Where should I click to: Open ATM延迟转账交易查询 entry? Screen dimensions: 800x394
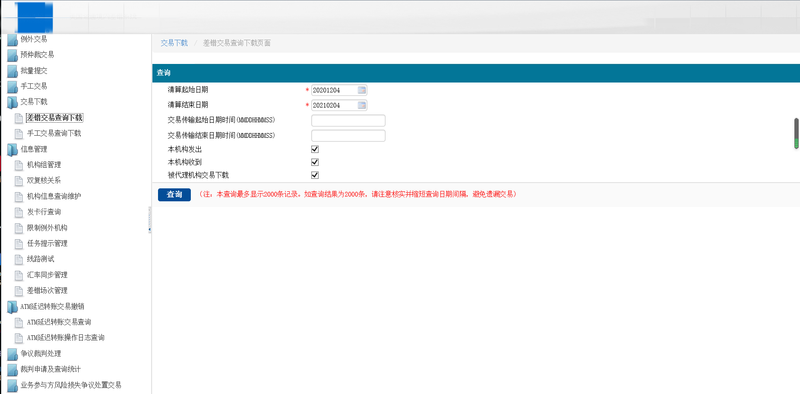[x=59, y=323]
